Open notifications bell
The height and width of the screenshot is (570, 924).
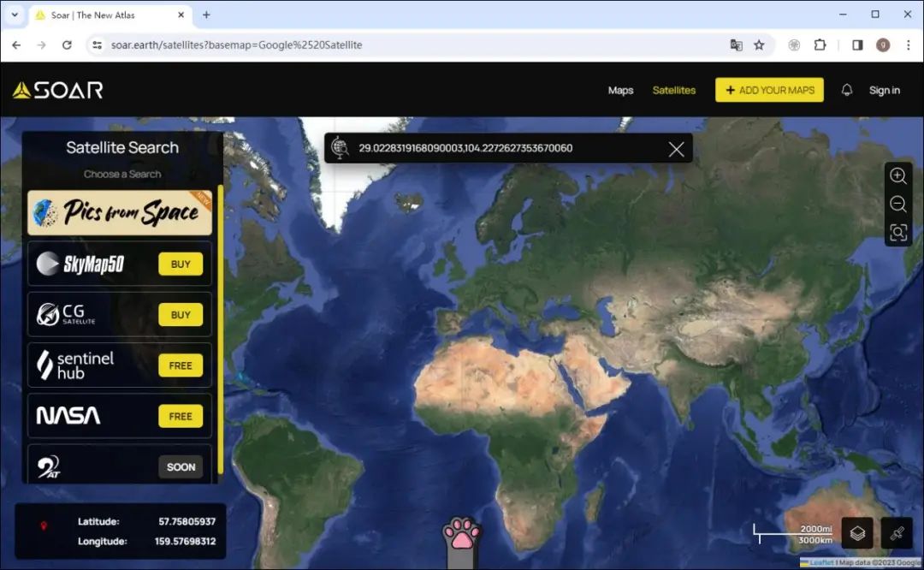(847, 90)
